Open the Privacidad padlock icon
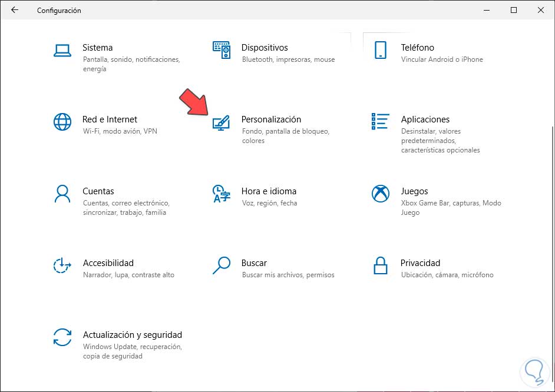This screenshot has height=392, width=555. coord(381,265)
